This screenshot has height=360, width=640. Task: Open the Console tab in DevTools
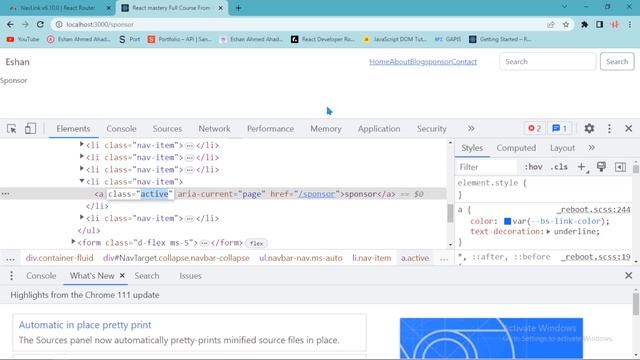tap(121, 129)
